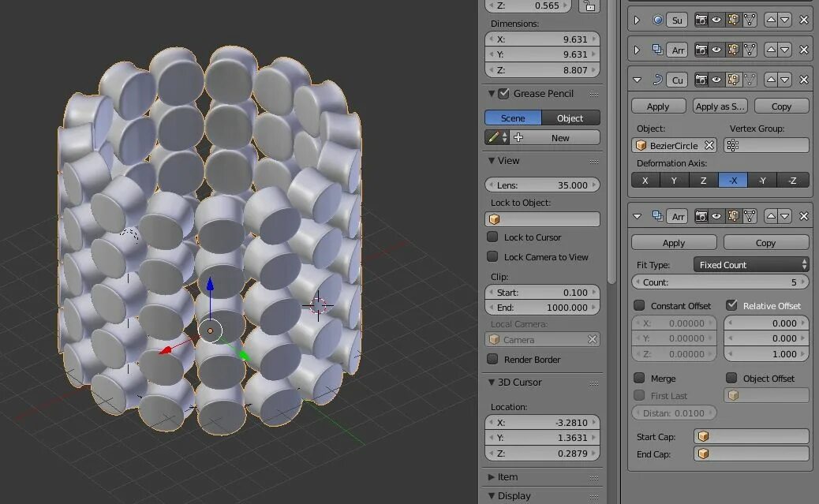Screen dimensions: 819x504
Task: Click the lock icon beside Z scale
Action: pos(589,6)
